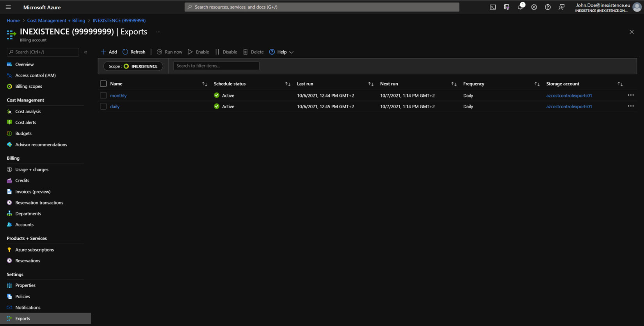Open the ellipsis menu for daily row

[x=631, y=106]
